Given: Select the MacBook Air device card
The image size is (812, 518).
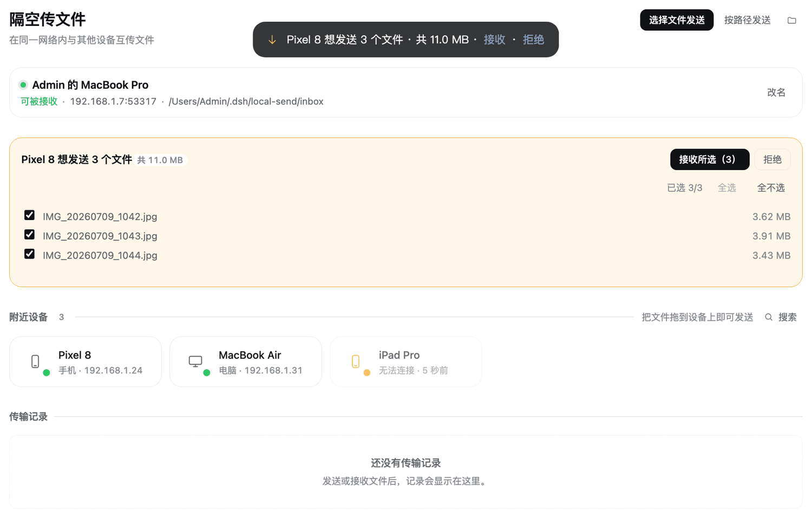Looking at the screenshot, I should [246, 361].
